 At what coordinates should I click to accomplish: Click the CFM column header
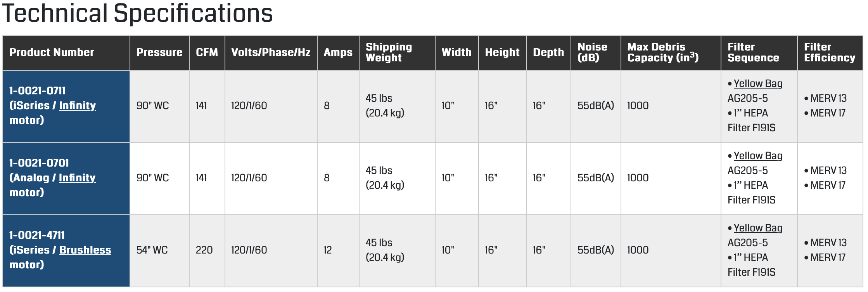pyautogui.click(x=207, y=52)
